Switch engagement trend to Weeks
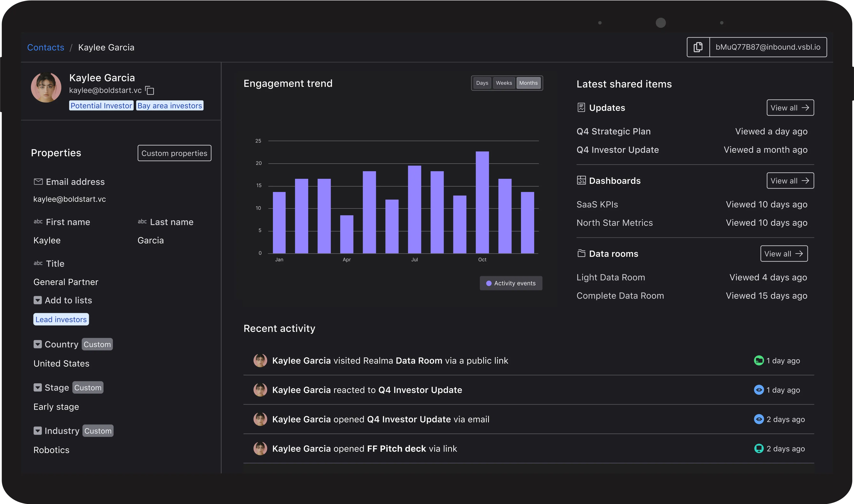Viewport: 854px width, 504px height. click(504, 83)
